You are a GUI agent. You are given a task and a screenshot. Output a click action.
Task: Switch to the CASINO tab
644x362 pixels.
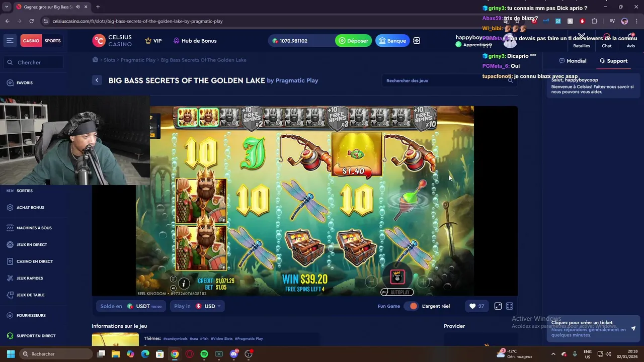click(31, 41)
